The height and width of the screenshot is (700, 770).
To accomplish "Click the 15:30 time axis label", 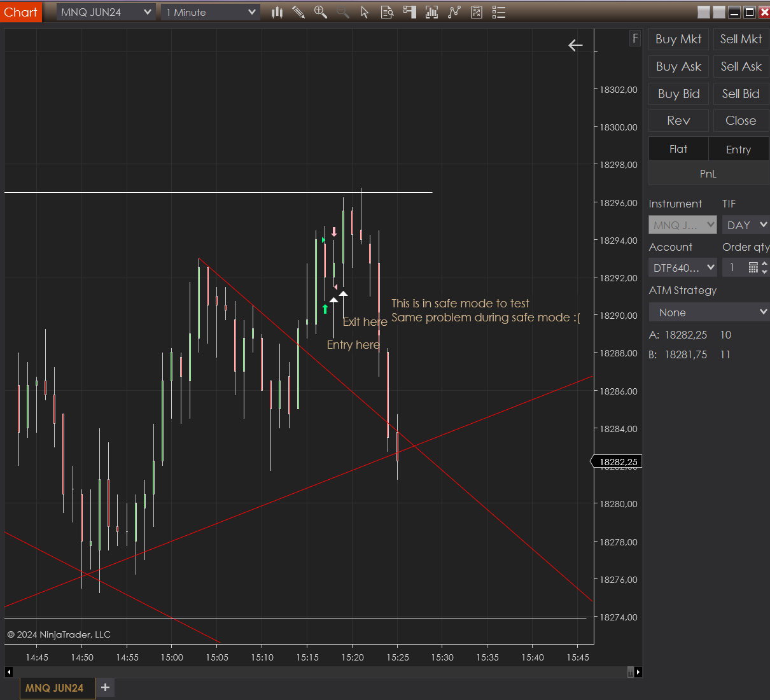I will click(442, 657).
